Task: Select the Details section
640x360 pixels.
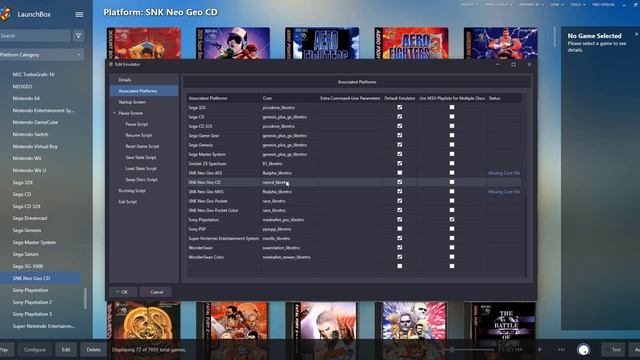Action: (x=125, y=80)
